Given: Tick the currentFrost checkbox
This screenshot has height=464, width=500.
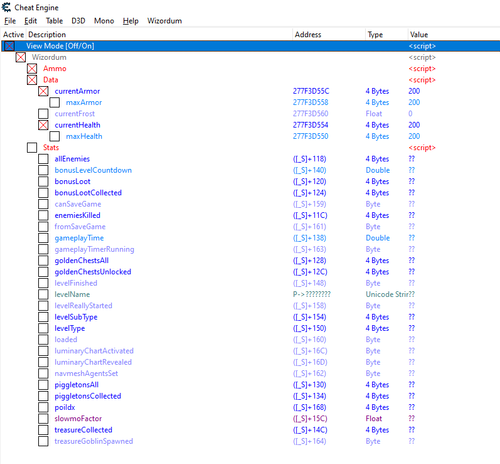Looking at the screenshot, I should pos(43,114).
